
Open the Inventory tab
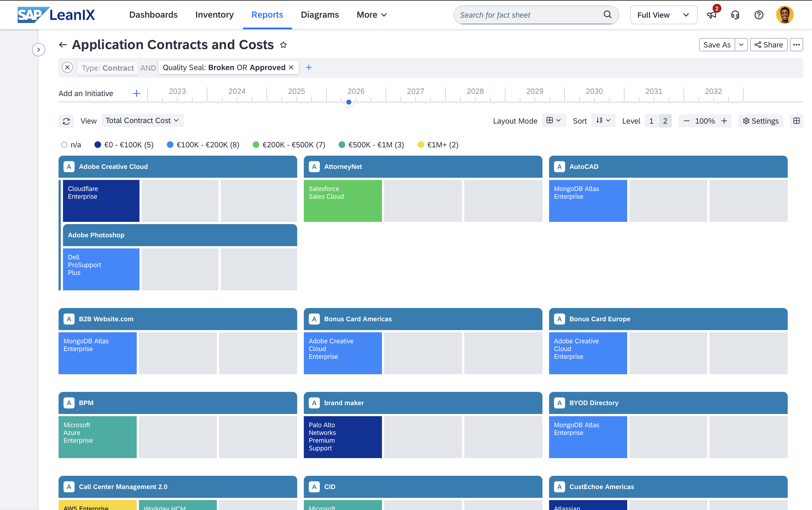[215, 15]
